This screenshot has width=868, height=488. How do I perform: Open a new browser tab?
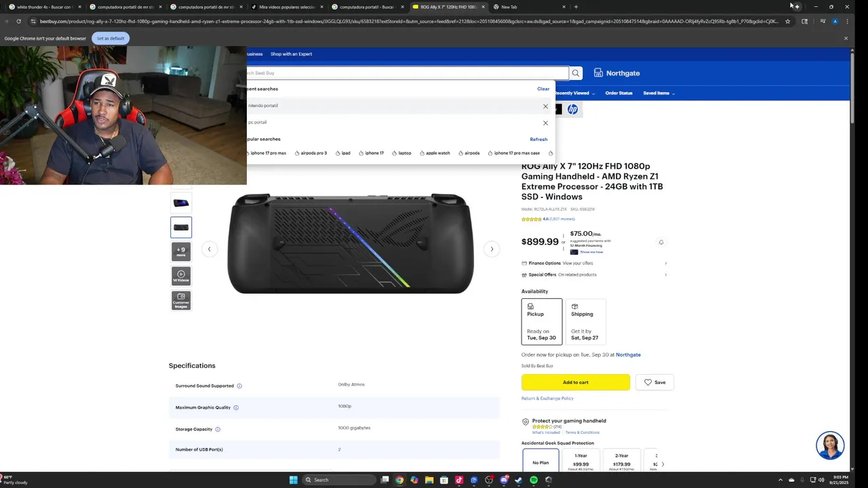(576, 7)
